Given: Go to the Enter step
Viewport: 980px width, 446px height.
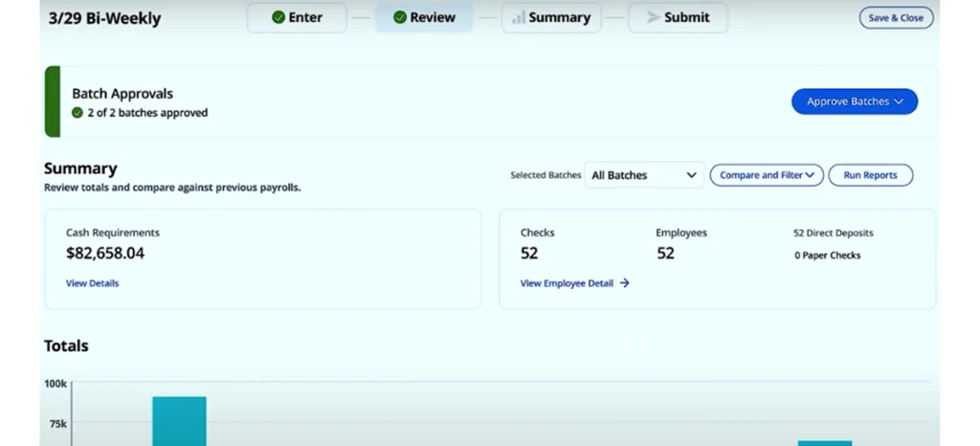Looking at the screenshot, I should 297,17.
